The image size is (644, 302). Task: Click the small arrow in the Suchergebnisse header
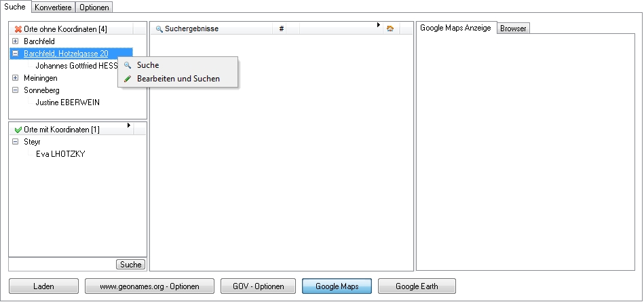point(379,25)
